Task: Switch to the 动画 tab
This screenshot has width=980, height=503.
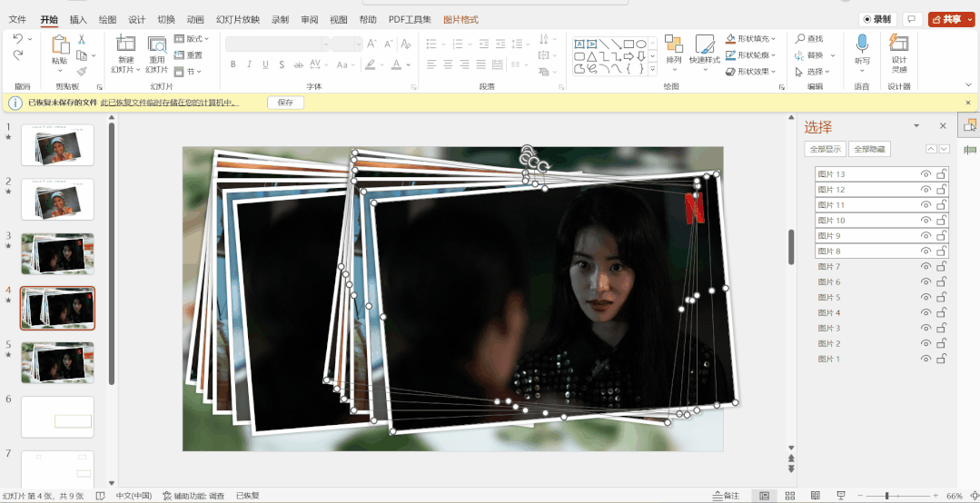Action: (195, 19)
